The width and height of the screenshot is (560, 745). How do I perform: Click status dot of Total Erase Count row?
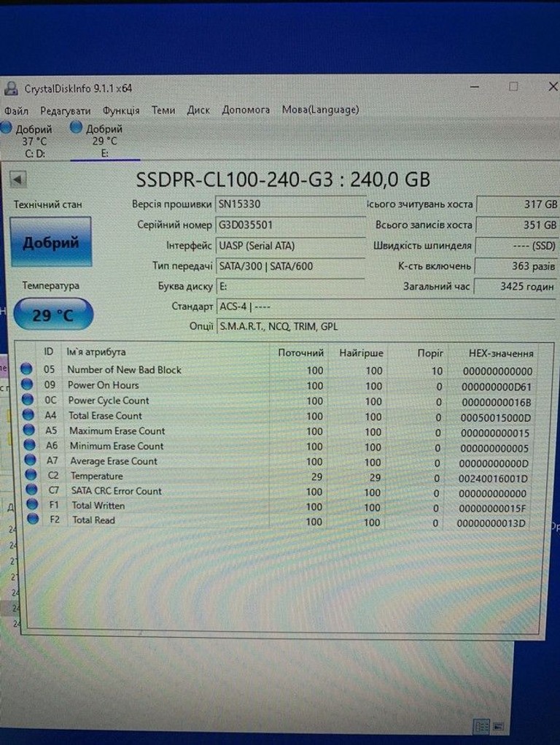pyautogui.click(x=28, y=414)
